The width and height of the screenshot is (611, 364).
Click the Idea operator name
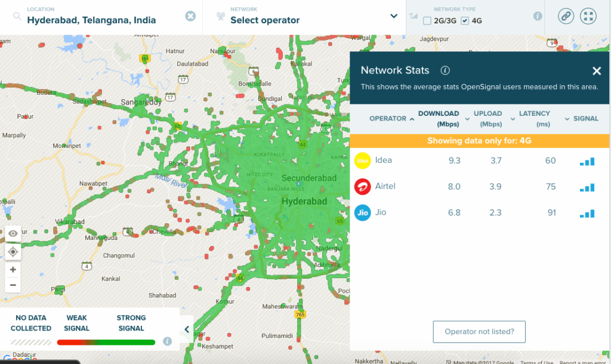point(384,160)
